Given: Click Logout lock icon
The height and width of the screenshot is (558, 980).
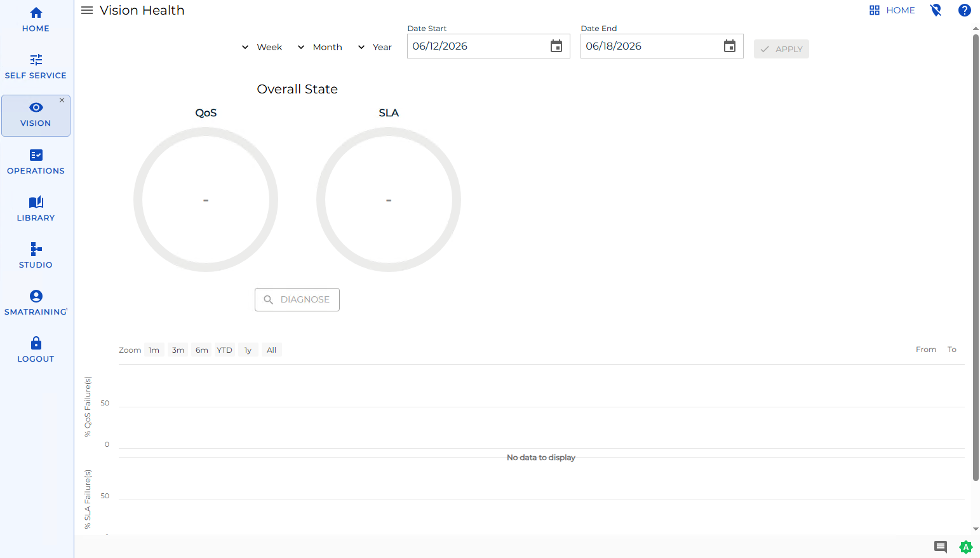Looking at the screenshot, I should [36, 343].
